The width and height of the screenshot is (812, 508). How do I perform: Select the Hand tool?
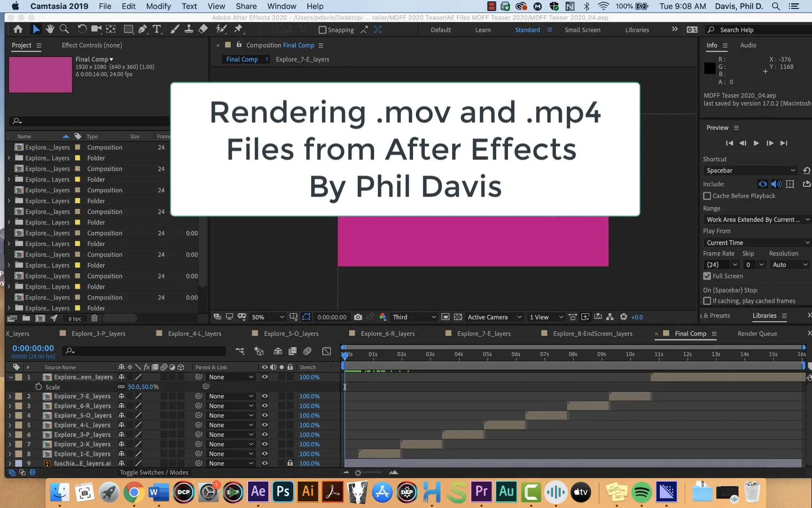click(50, 29)
